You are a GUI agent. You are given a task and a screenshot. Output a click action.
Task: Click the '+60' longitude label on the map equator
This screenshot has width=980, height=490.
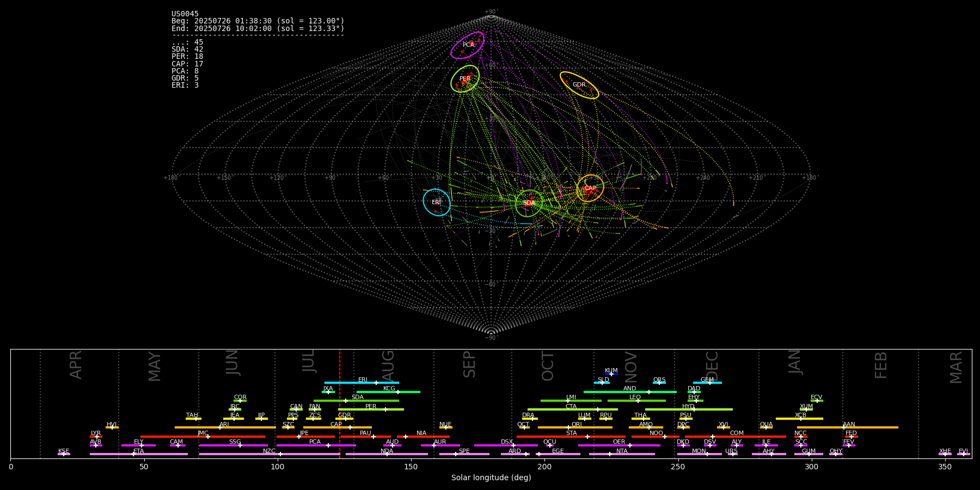pos(383,178)
